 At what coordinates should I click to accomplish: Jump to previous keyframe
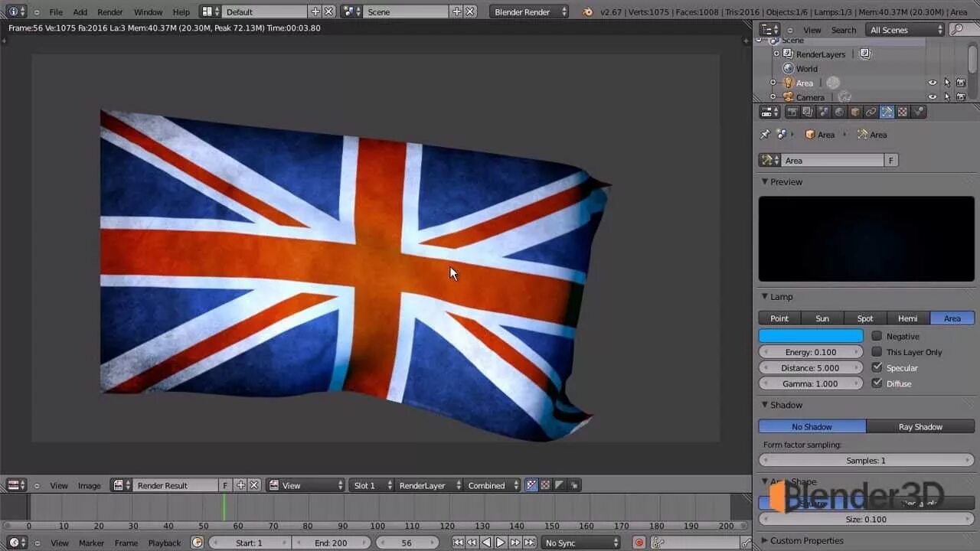pos(472,543)
